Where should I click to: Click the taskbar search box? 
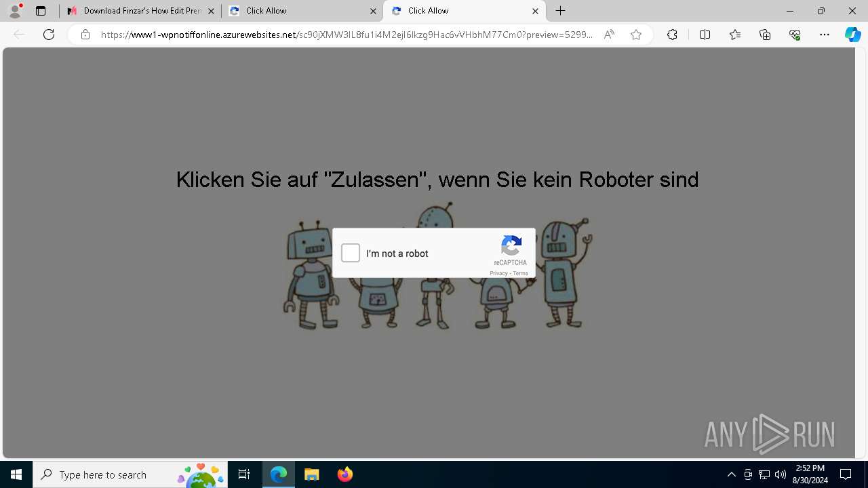coord(130,474)
